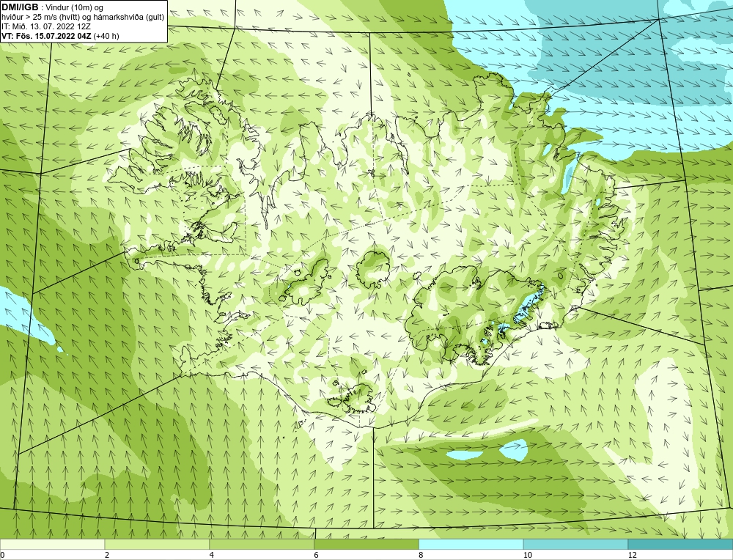Click the legend scale label '2'
This screenshot has height=560, width=733.
pos(107,555)
